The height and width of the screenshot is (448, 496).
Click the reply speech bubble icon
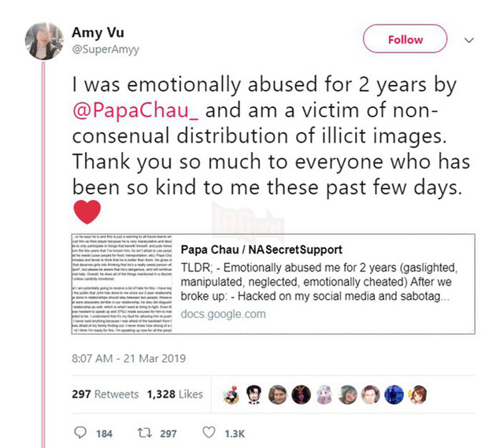pos(81,433)
